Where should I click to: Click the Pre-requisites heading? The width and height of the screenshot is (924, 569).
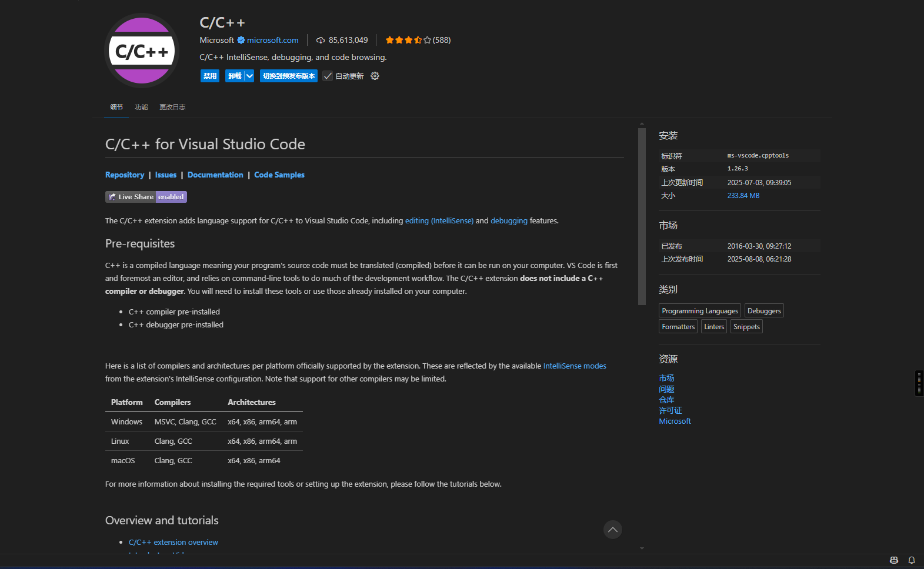[140, 243]
